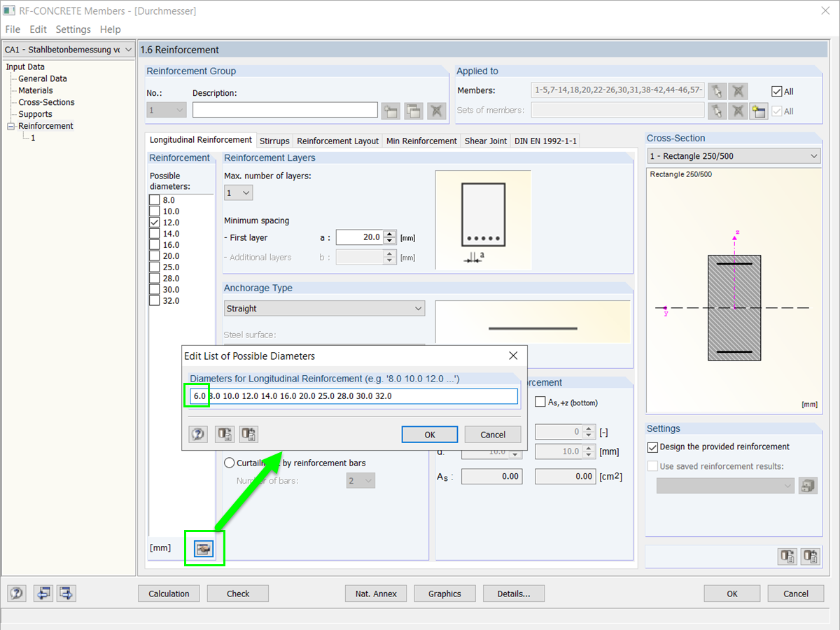This screenshot has width=840, height=630.
Task: Open the reinforcement group No. dropdown
Action: (x=167, y=110)
